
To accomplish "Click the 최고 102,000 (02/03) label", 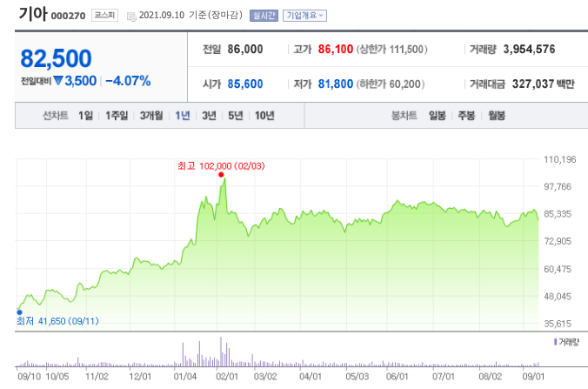I will point(221,166).
